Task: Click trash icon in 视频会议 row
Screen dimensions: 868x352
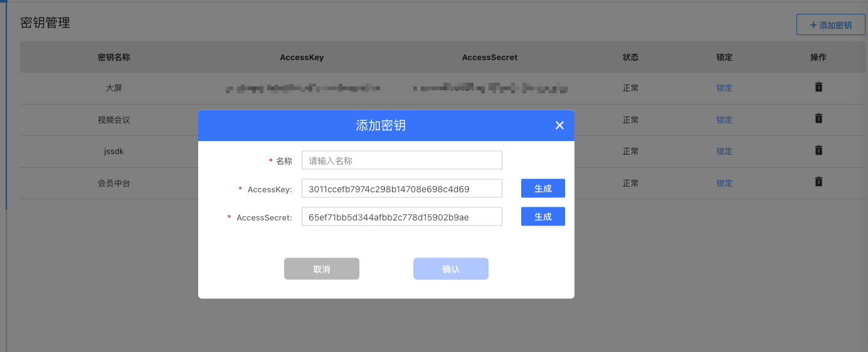Action: pyautogui.click(x=818, y=118)
